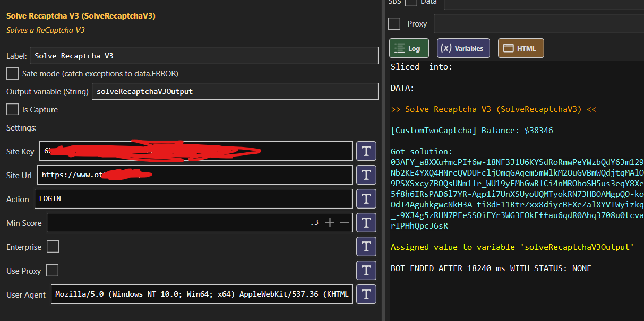Focus the User Agent text box
Viewport: 644px width, 321px height.
point(202,294)
